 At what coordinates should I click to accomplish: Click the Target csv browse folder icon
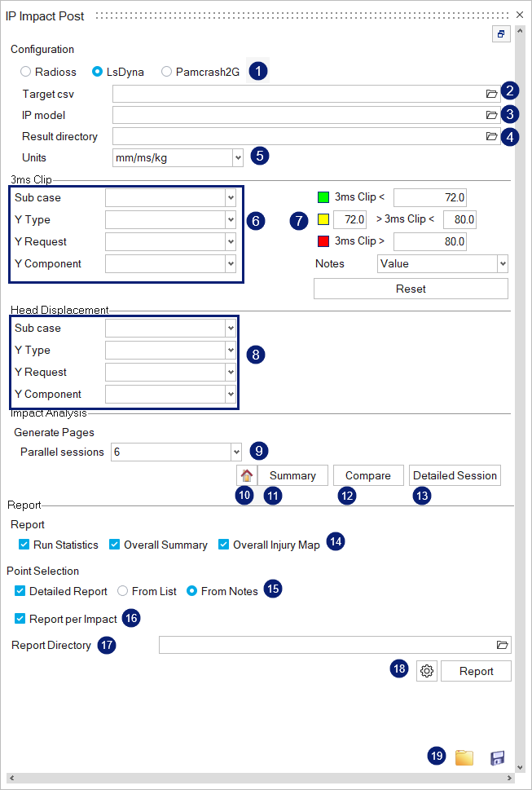[491, 94]
